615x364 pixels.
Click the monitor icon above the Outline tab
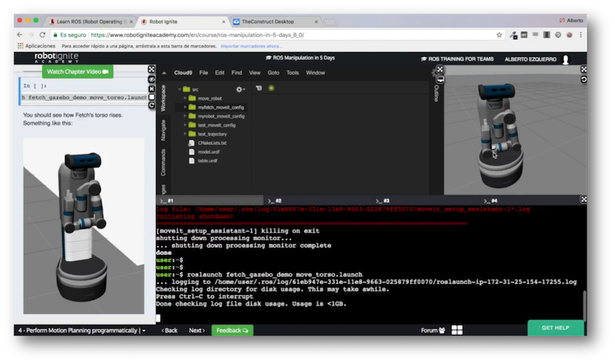440,80
